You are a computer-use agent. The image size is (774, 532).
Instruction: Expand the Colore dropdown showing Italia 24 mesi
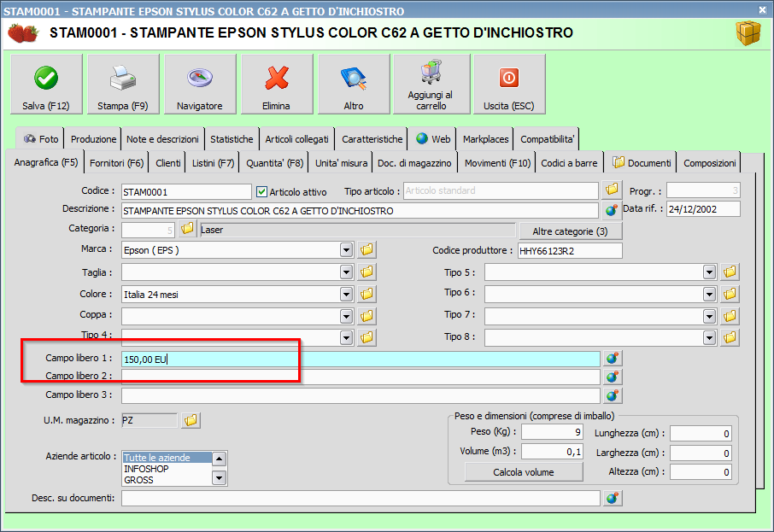(347, 295)
